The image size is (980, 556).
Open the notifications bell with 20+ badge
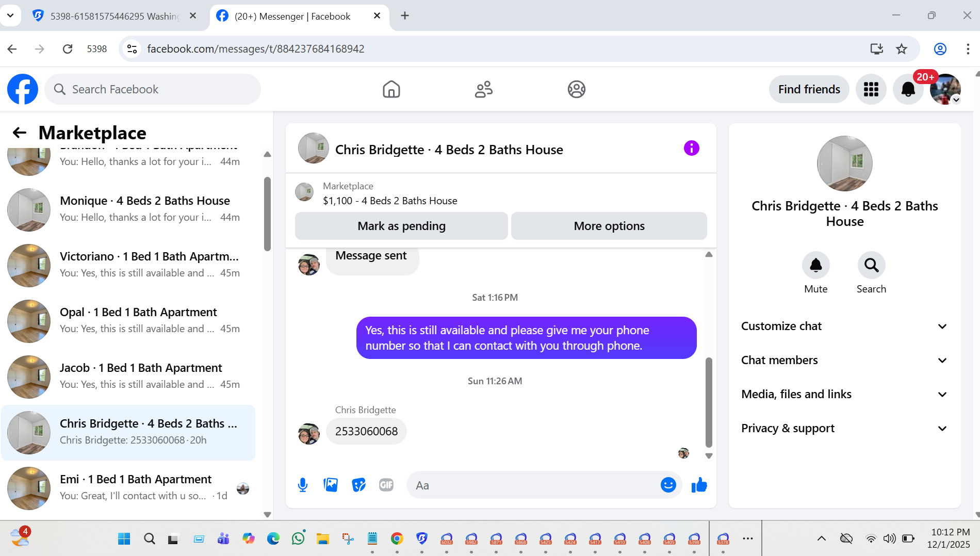pos(908,89)
